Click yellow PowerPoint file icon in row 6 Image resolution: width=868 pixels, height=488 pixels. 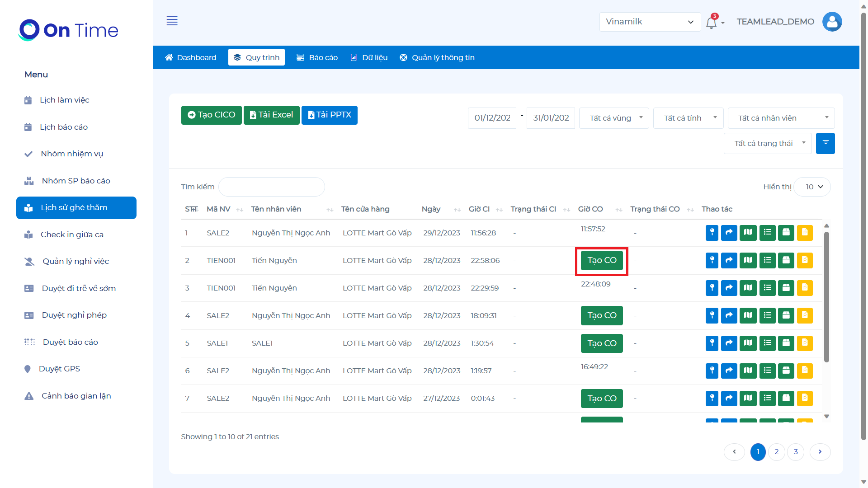pyautogui.click(x=805, y=371)
